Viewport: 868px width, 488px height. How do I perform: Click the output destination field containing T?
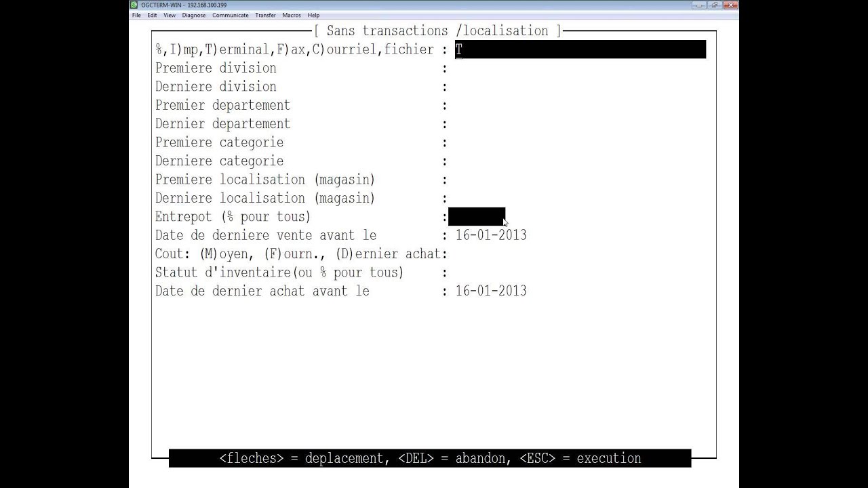tap(580, 49)
